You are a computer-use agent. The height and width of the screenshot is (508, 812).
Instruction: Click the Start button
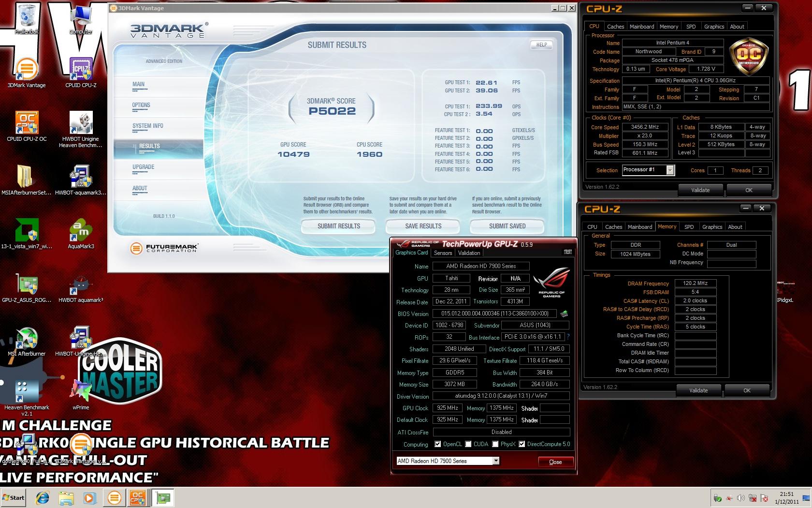14,497
